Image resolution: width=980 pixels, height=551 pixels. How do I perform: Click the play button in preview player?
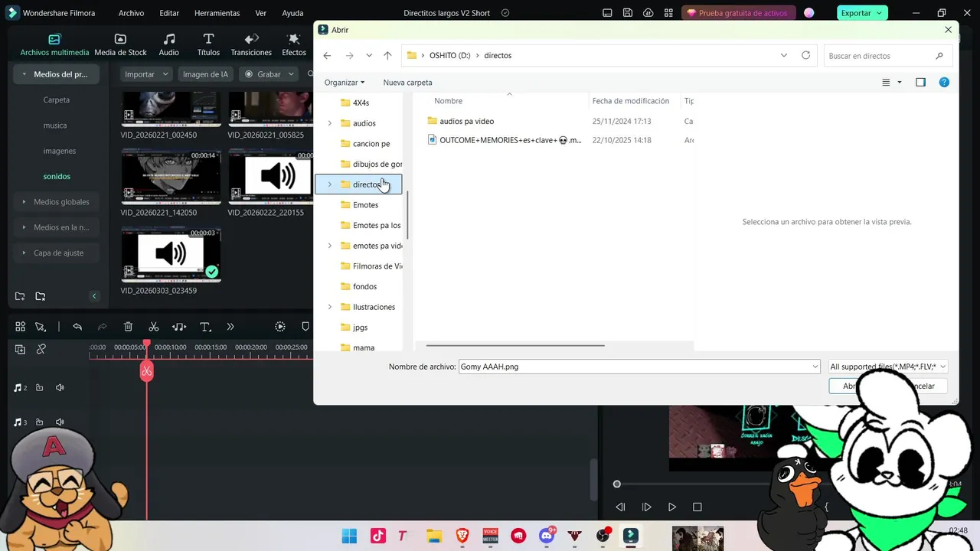671,507
